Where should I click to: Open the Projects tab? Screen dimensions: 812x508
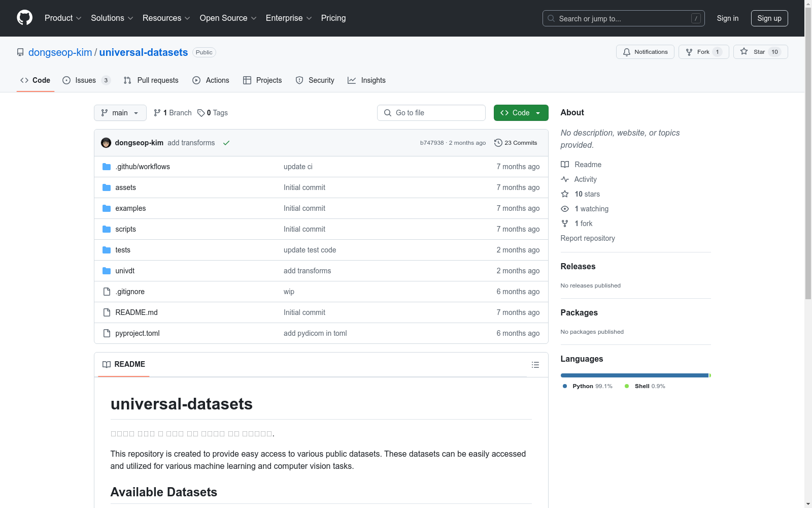click(x=262, y=80)
